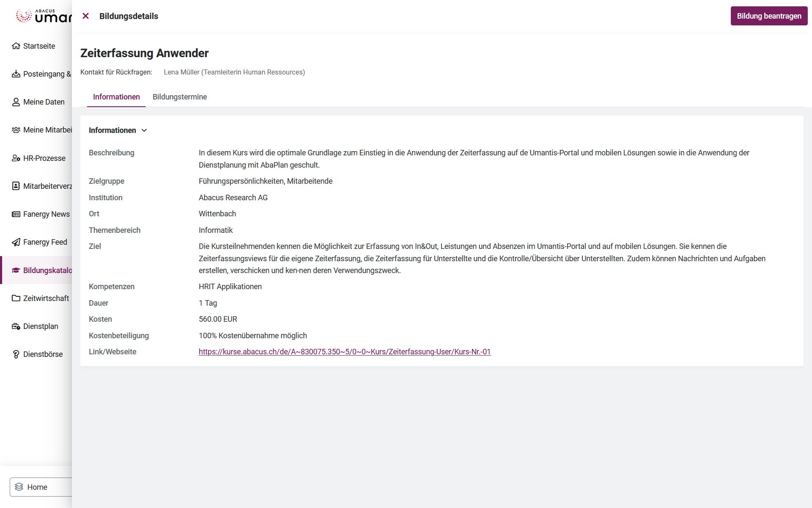Click the Zeitwirtschaft folder icon
This screenshot has height=508, width=812.
tap(16, 298)
